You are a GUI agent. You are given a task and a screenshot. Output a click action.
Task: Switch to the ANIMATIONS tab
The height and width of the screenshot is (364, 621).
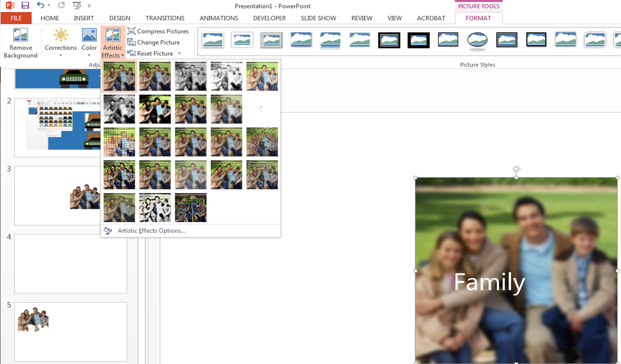click(219, 18)
